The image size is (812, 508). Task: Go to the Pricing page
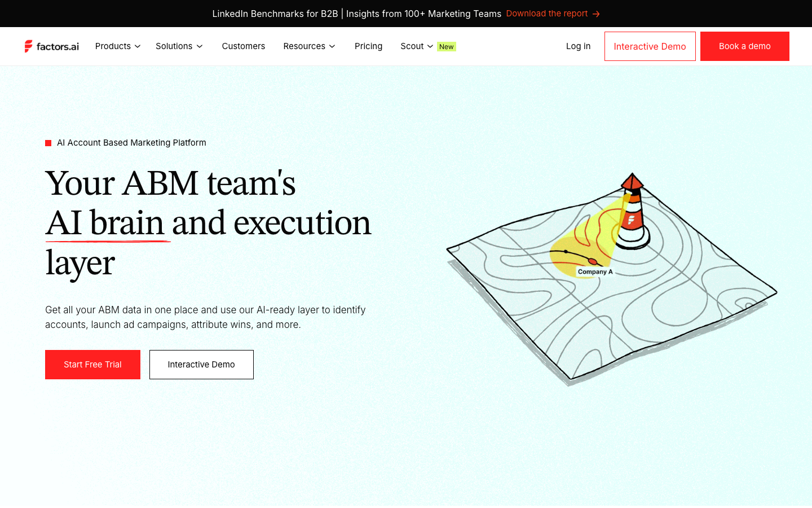[368, 46]
